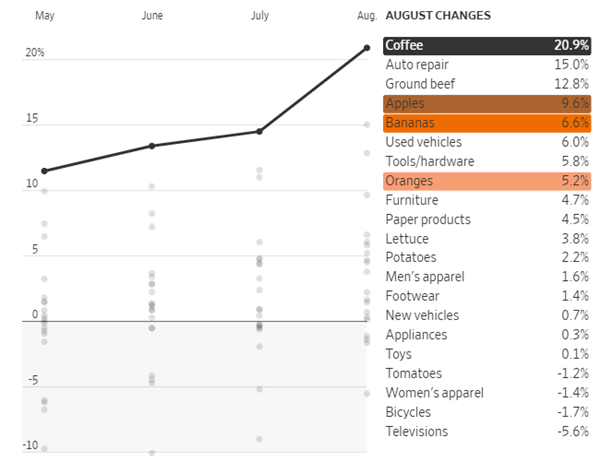600x461 pixels.
Task: Click the Oranges highlighted row
Action: [x=481, y=180]
